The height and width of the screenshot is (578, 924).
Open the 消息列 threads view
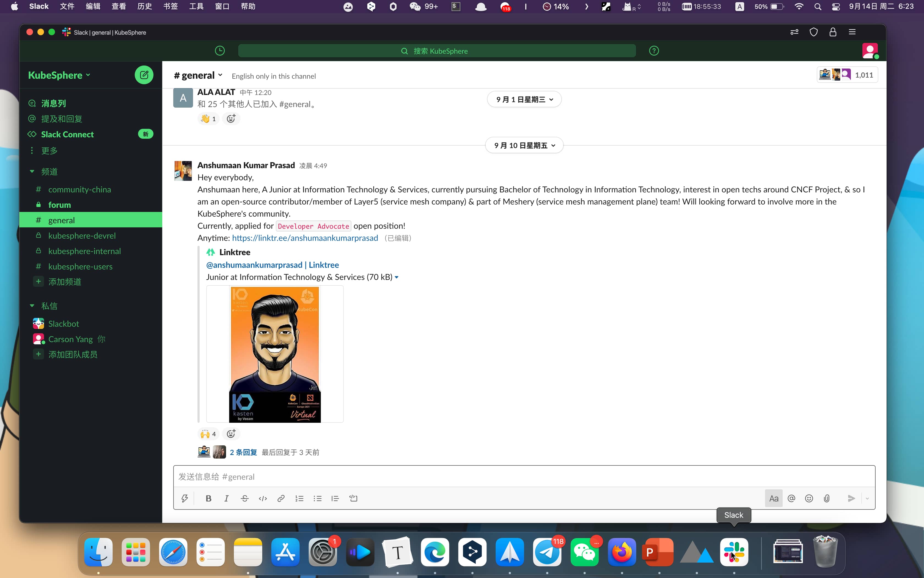[x=53, y=103]
